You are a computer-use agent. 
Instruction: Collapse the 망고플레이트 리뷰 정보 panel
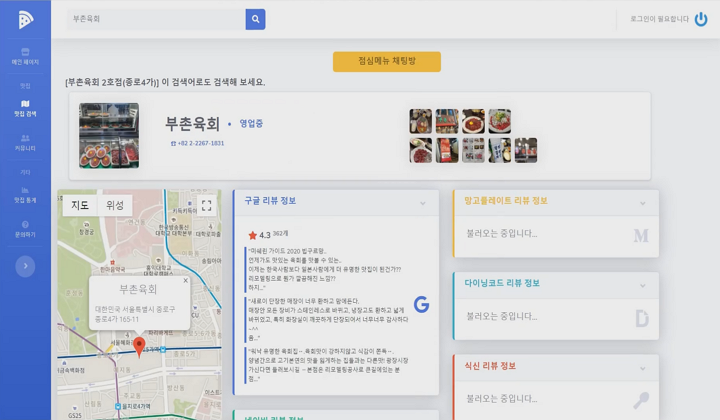[x=642, y=203]
